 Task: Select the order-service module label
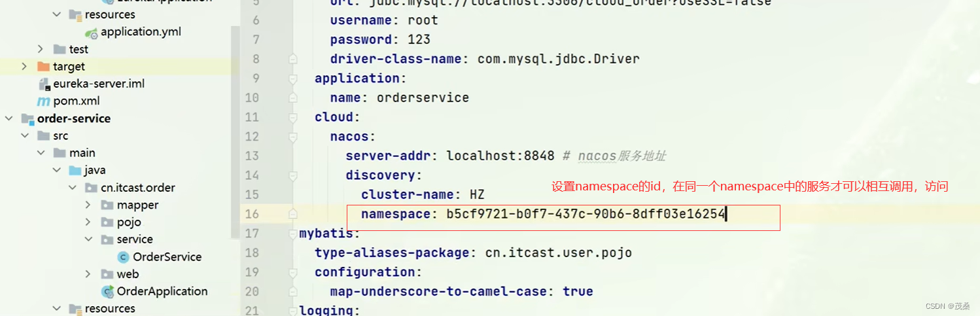74,118
